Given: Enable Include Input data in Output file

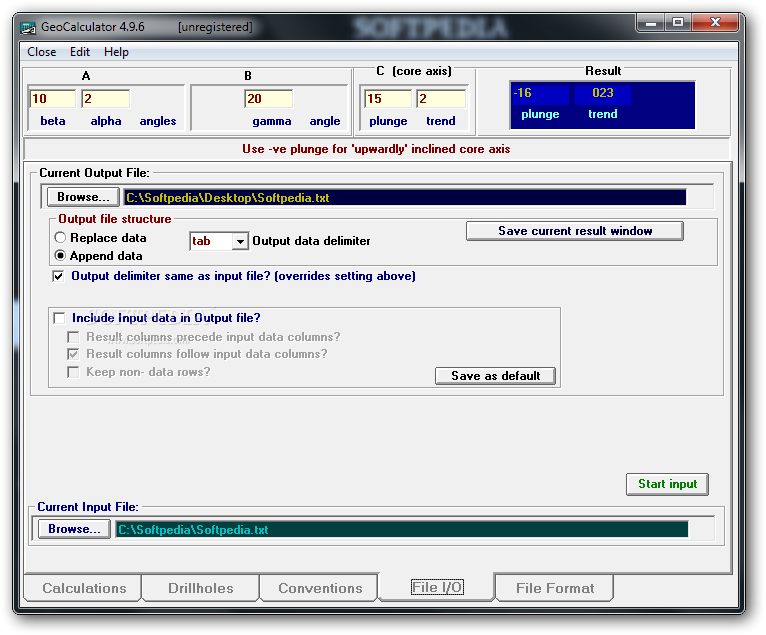Looking at the screenshot, I should tap(60, 318).
